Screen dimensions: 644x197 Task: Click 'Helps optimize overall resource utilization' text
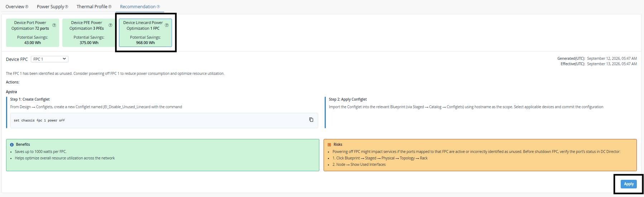pos(65,158)
